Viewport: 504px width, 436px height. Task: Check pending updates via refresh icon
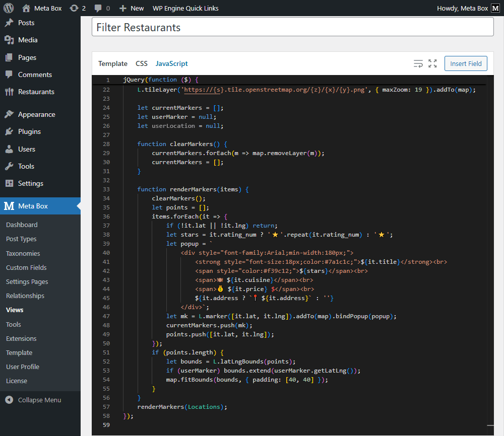(75, 8)
